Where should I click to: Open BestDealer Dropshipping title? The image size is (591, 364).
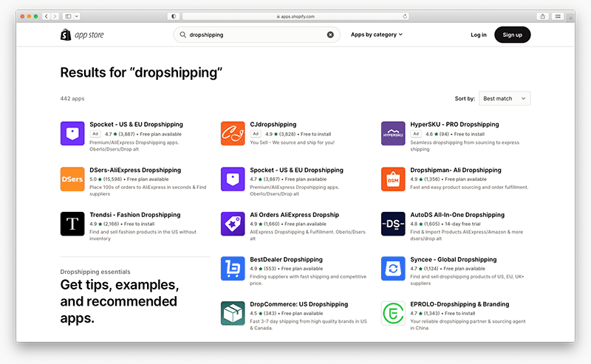(286, 260)
